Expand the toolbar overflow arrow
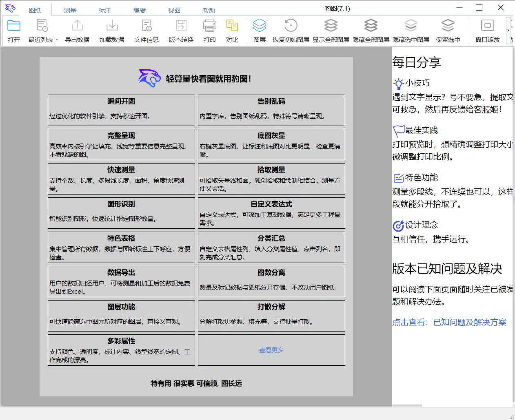 [x=508, y=30]
